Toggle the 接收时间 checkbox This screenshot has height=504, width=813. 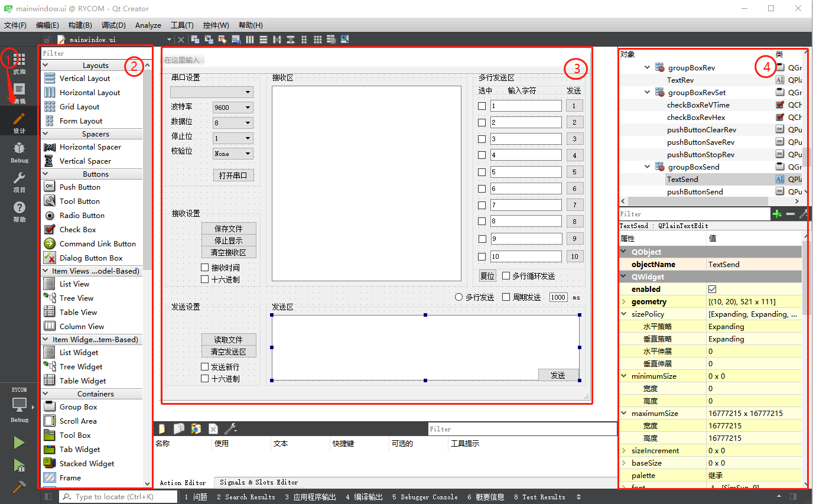(205, 268)
